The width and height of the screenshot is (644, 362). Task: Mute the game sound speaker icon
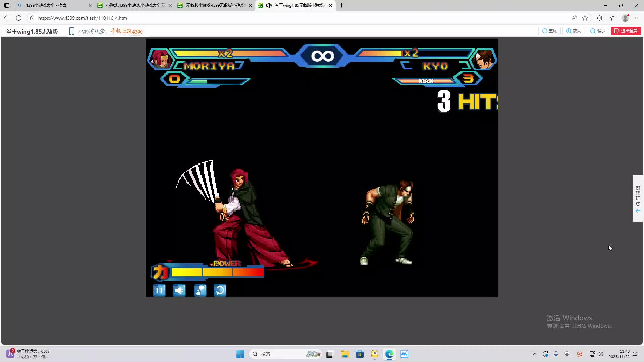[x=179, y=290]
